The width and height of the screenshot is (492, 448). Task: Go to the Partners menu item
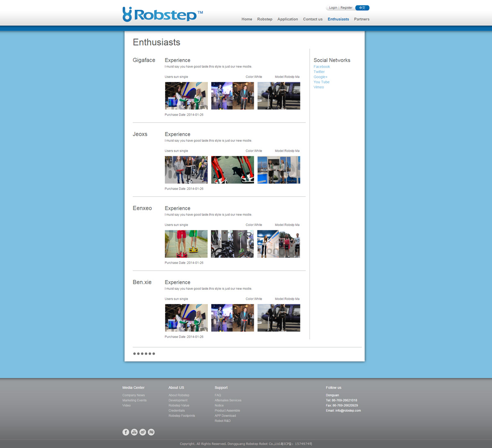click(x=362, y=19)
